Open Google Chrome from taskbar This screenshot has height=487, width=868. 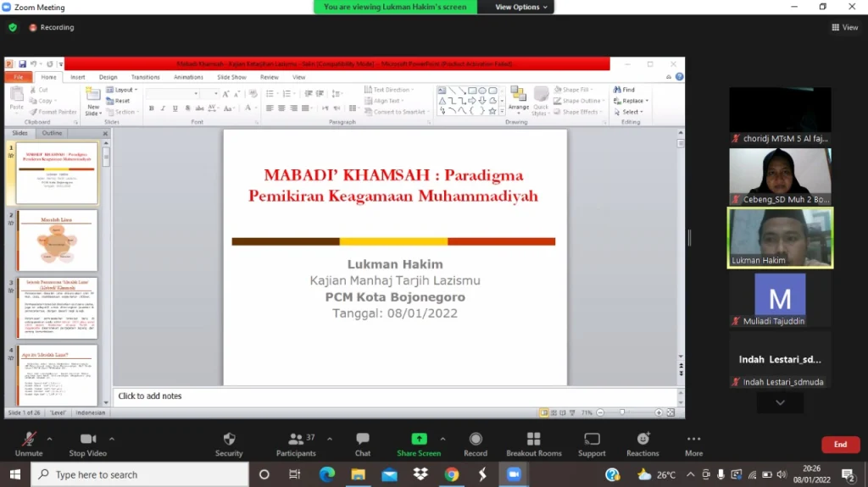pos(452,474)
